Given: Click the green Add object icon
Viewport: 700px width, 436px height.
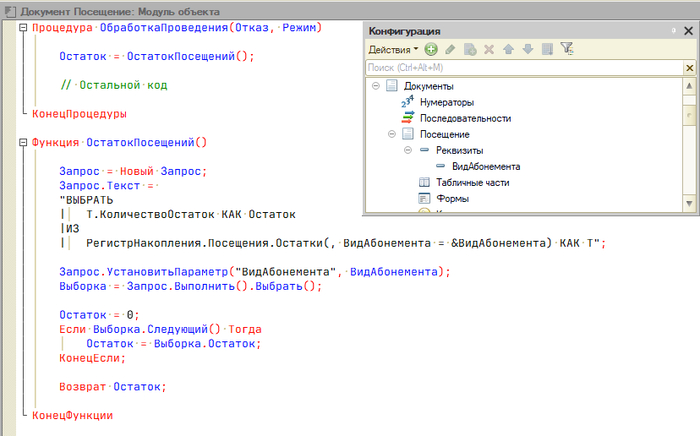Looking at the screenshot, I should pos(431,49).
